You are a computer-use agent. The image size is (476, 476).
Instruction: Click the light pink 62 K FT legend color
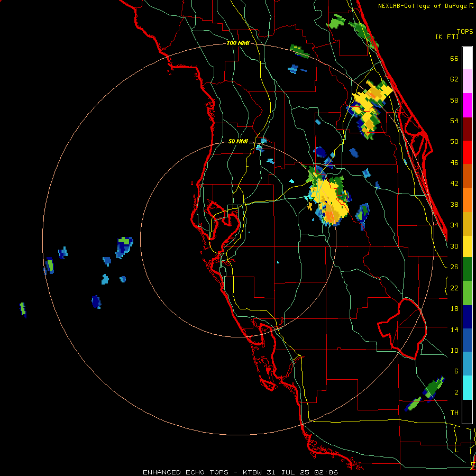click(467, 81)
